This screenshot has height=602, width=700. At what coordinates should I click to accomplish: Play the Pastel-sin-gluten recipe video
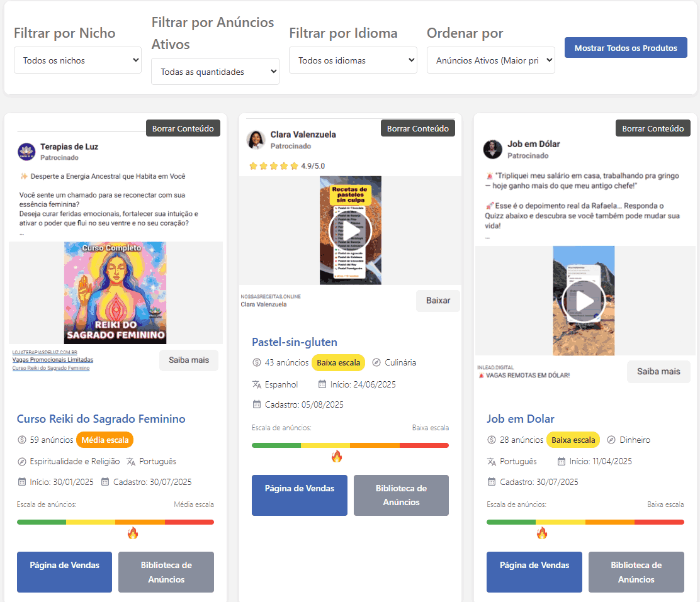point(350,230)
